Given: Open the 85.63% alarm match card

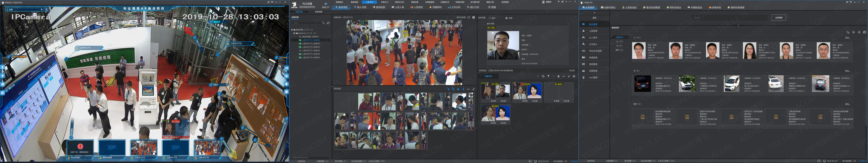Looking at the screenshot, I should coord(527,93).
